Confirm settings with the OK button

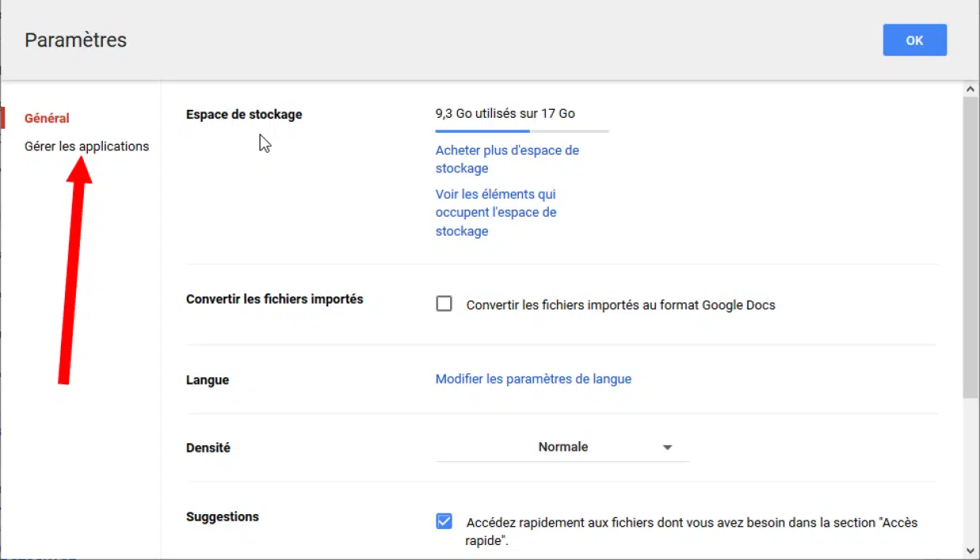[x=914, y=40]
